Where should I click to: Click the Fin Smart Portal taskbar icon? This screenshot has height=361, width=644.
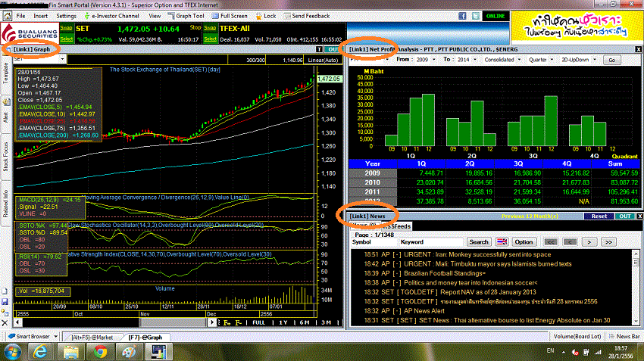[x=158, y=352]
